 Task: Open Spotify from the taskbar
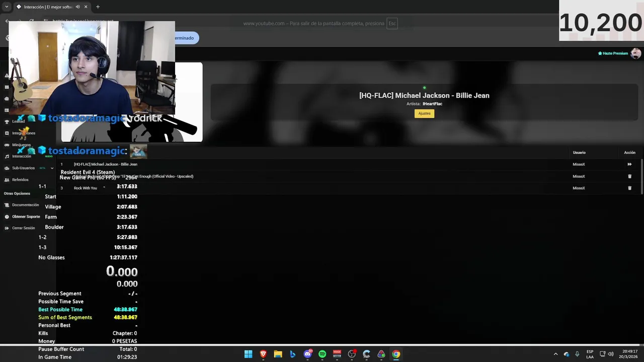pyautogui.click(x=322, y=354)
